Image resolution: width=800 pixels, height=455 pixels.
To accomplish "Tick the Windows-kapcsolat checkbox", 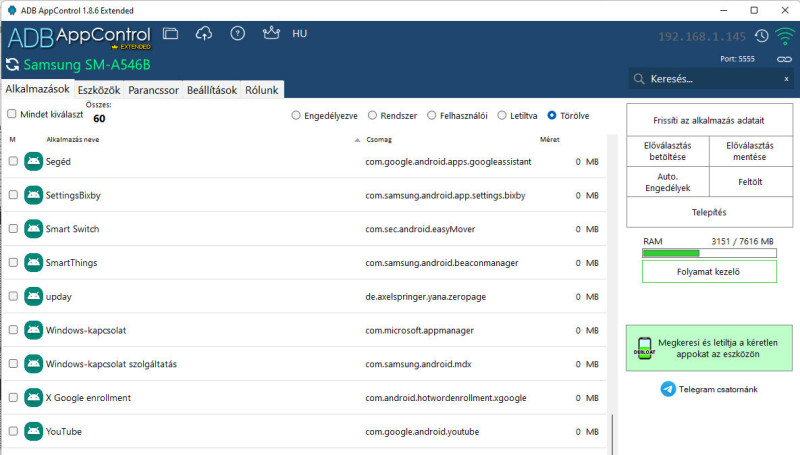I will [x=13, y=330].
